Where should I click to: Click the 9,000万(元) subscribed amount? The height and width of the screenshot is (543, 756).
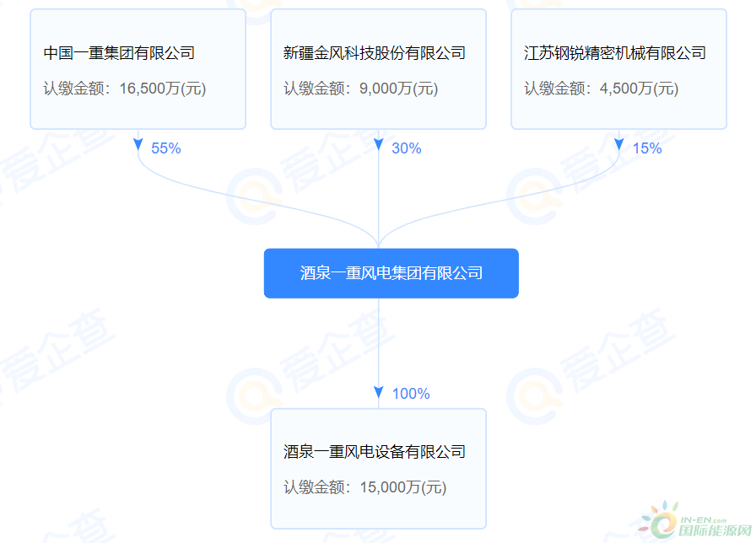point(399,89)
